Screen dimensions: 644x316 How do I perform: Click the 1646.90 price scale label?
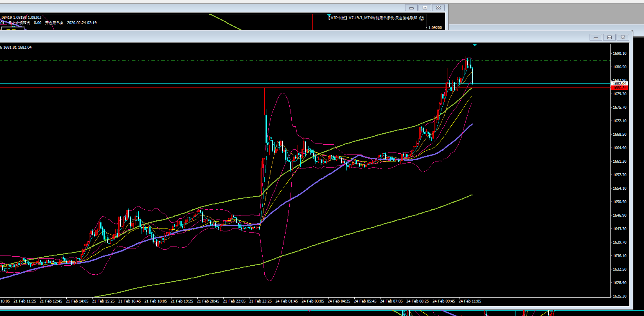pyautogui.click(x=619, y=215)
